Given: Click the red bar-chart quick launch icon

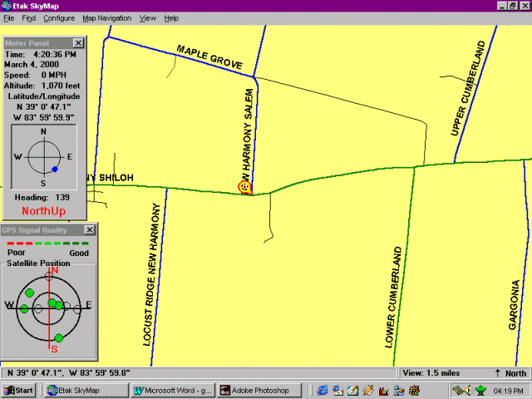Looking at the screenshot, I should (x=383, y=391).
